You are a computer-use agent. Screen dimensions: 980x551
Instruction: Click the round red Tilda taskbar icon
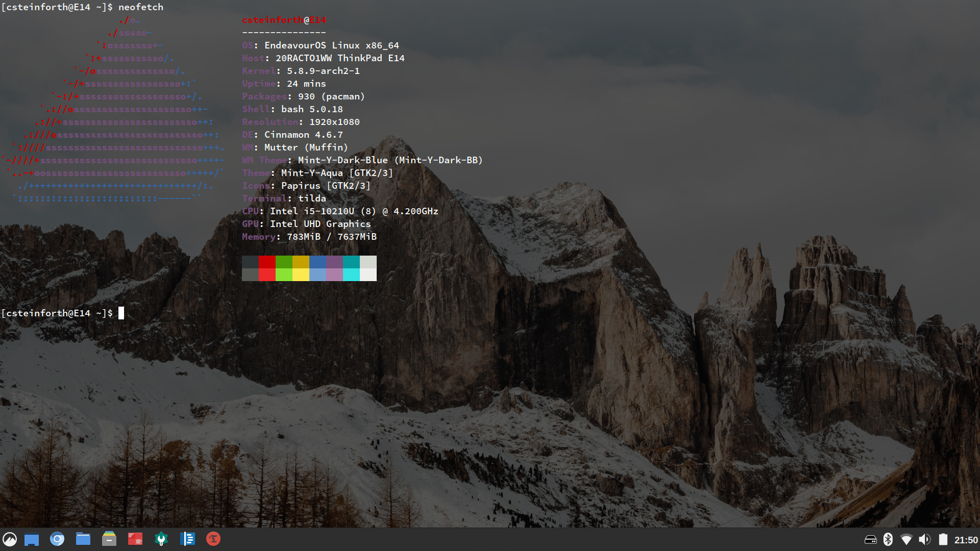point(213,539)
